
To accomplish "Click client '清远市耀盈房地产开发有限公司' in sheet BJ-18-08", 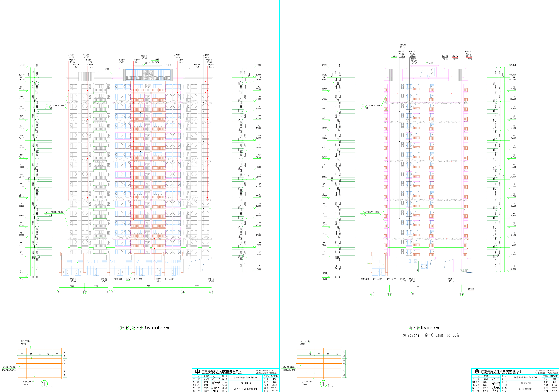I will pyautogui.click(x=525, y=378).
